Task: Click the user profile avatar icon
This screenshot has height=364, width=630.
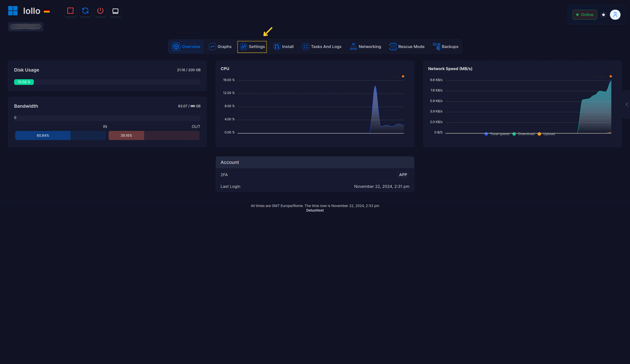Action: click(615, 15)
